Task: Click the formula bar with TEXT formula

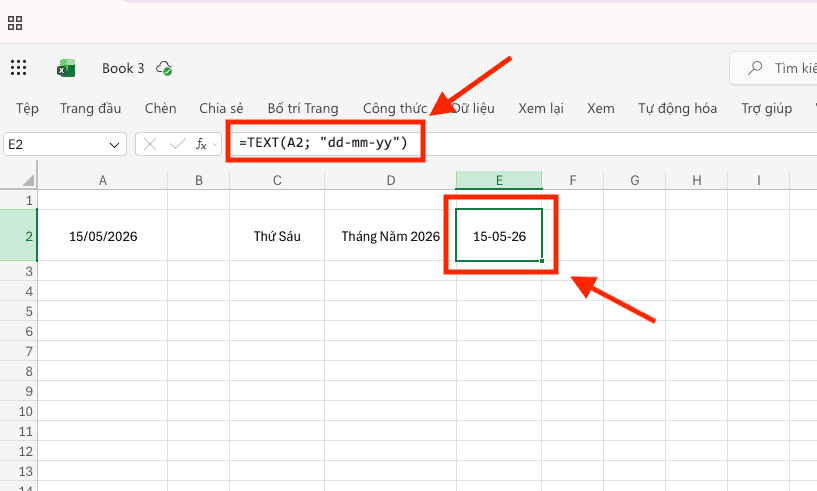Action: [x=521, y=143]
